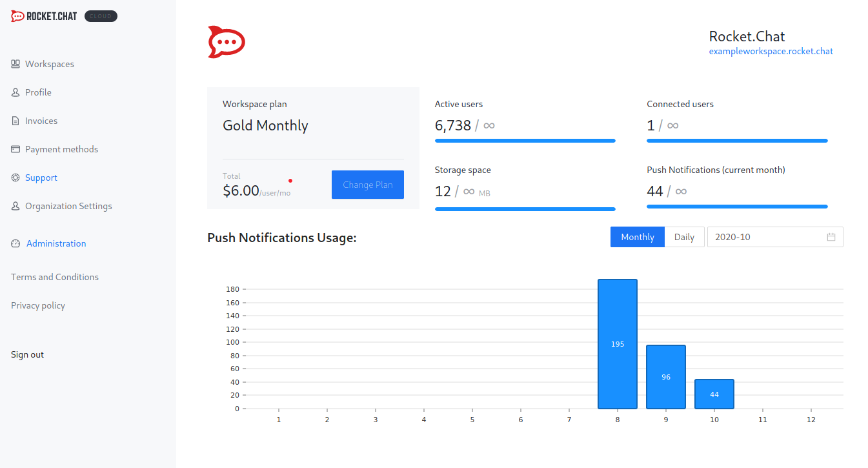Click the Organization Settings icon
This screenshot has height=468, width=868.
coord(15,206)
